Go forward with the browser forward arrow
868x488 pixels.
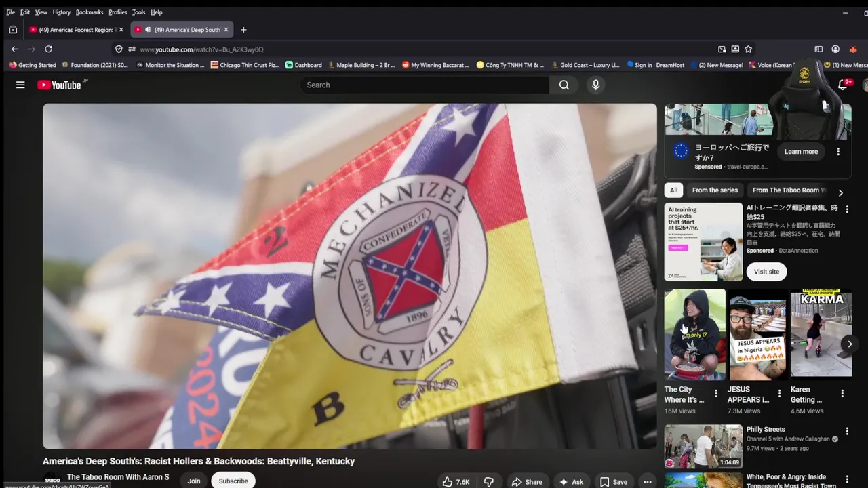31,49
